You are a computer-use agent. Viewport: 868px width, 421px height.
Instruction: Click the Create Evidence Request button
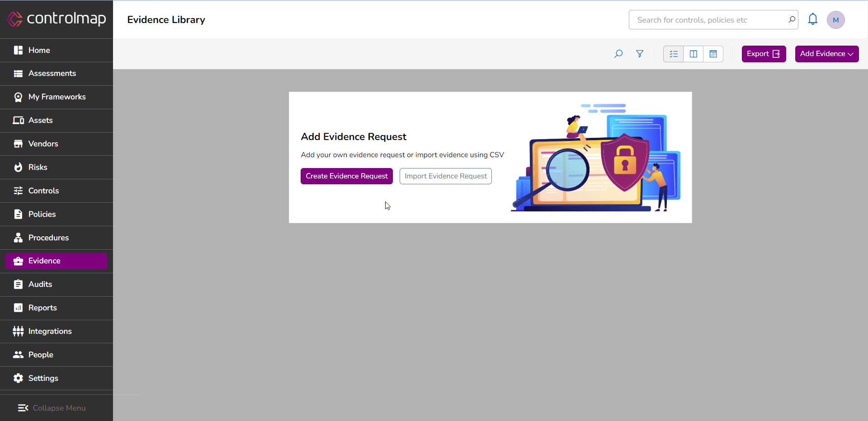346,176
